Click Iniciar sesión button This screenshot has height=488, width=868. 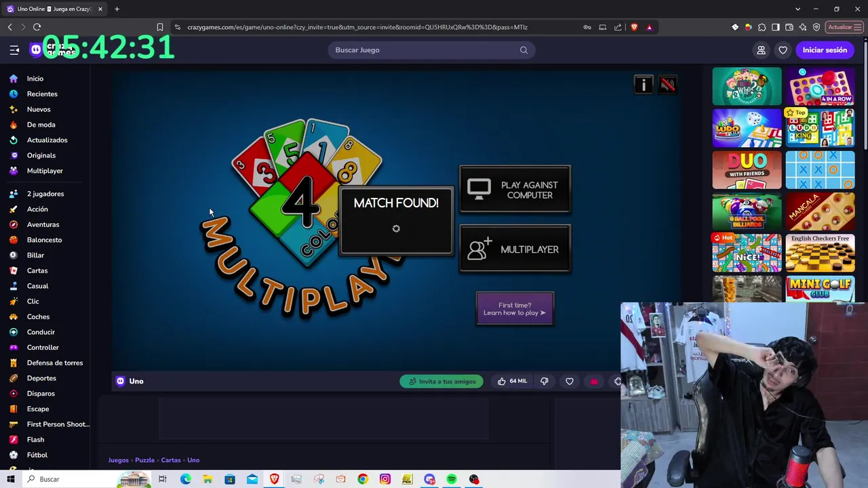(825, 50)
